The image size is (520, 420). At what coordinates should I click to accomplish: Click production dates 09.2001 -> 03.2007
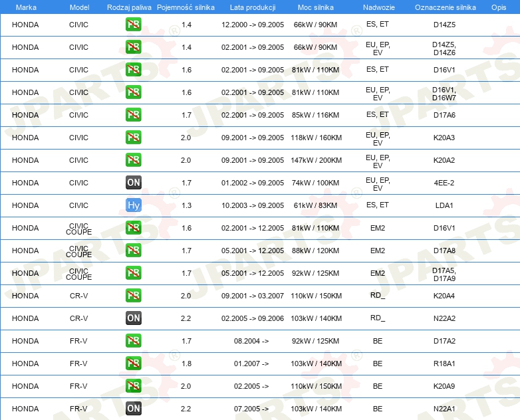point(253,296)
